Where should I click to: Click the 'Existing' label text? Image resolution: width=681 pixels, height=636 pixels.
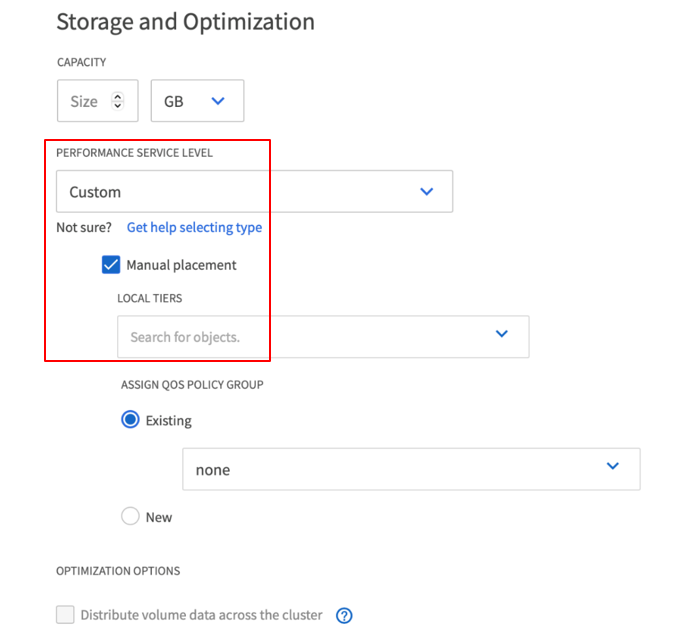(x=168, y=420)
